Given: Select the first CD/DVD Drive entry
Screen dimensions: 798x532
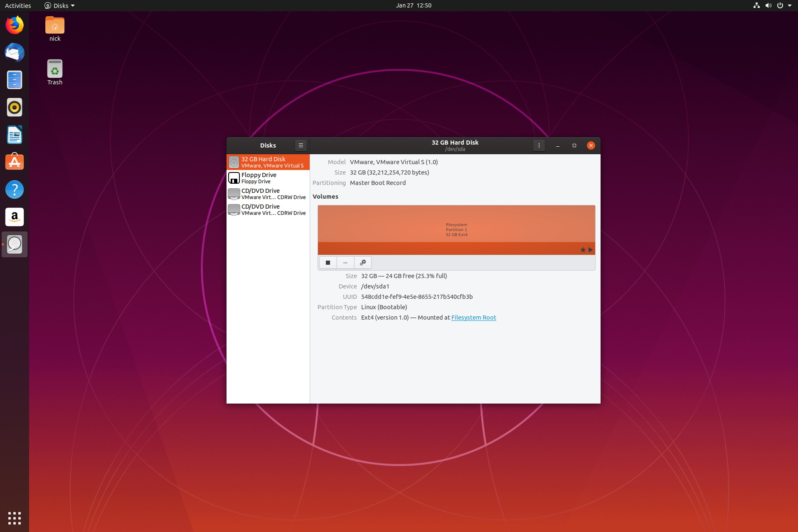Looking at the screenshot, I should coord(268,194).
